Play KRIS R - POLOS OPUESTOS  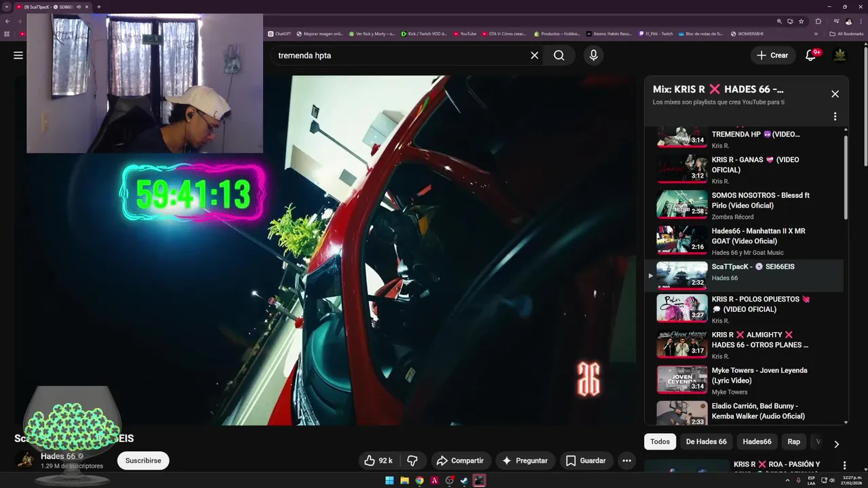(x=744, y=309)
